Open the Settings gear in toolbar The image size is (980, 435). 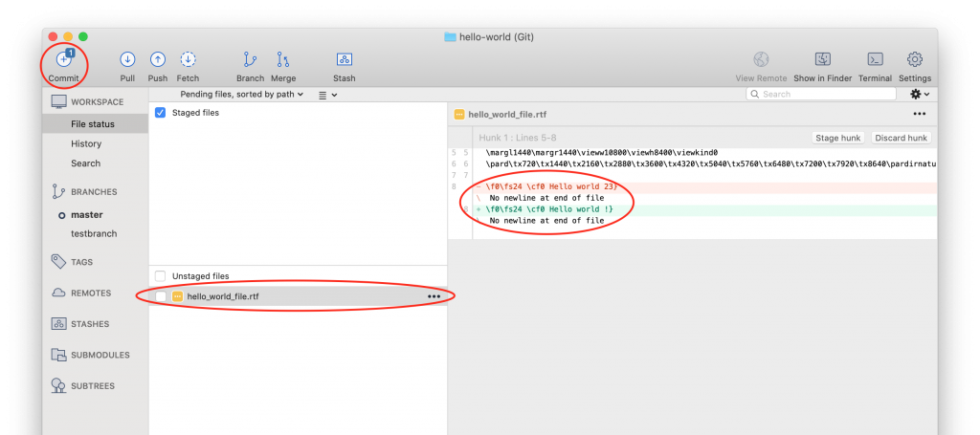914,60
